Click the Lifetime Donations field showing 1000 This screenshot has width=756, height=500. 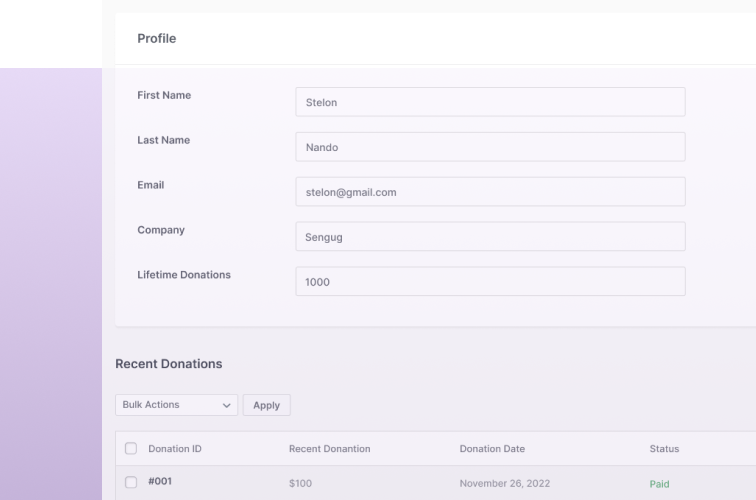[x=490, y=281]
